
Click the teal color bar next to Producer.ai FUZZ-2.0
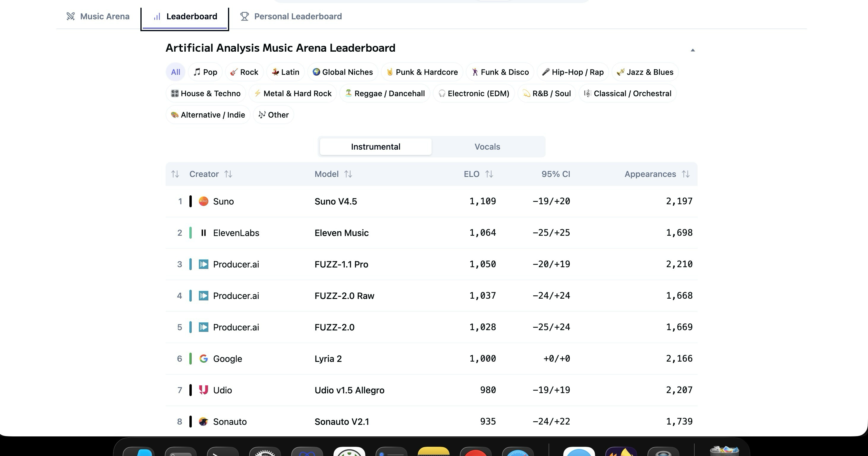(x=191, y=327)
